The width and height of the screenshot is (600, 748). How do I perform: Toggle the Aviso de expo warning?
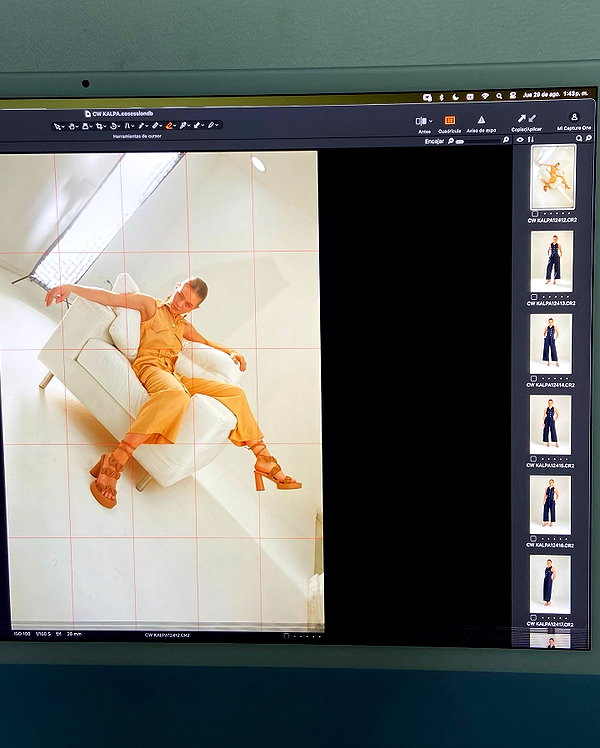pyautogui.click(x=481, y=120)
